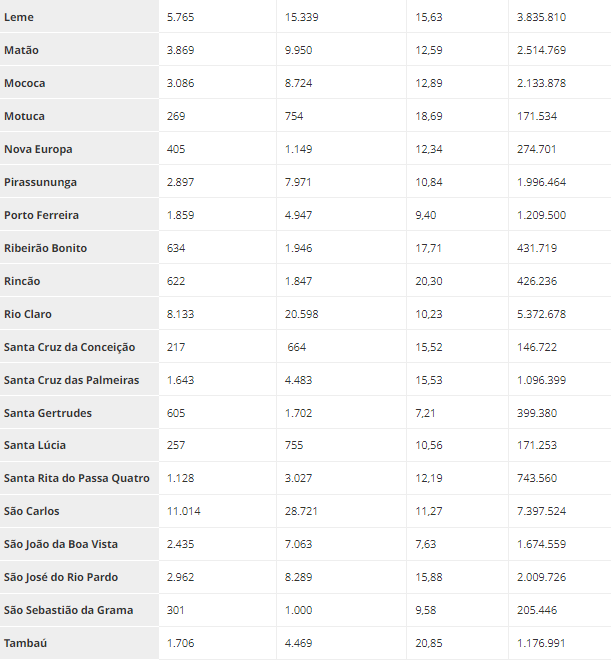
Task: Click Santa Rita do Passa Quatro
Action: [x=77, y=478]
